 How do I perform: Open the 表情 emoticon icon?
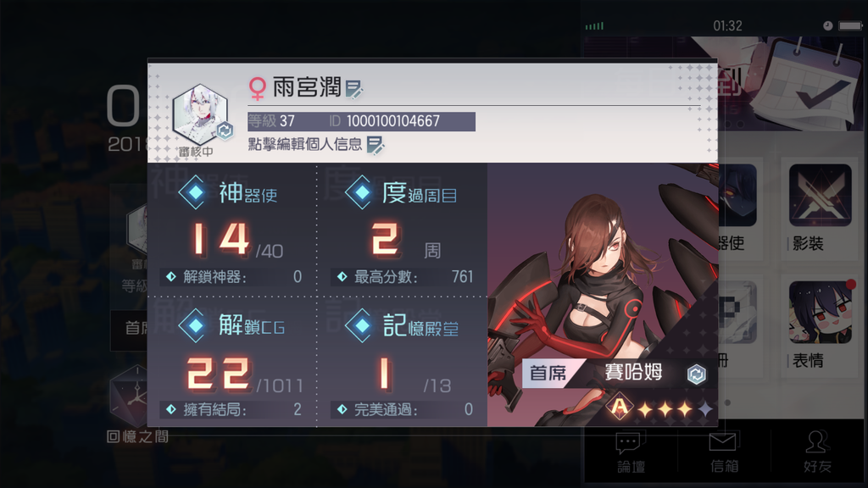point(820,313)
